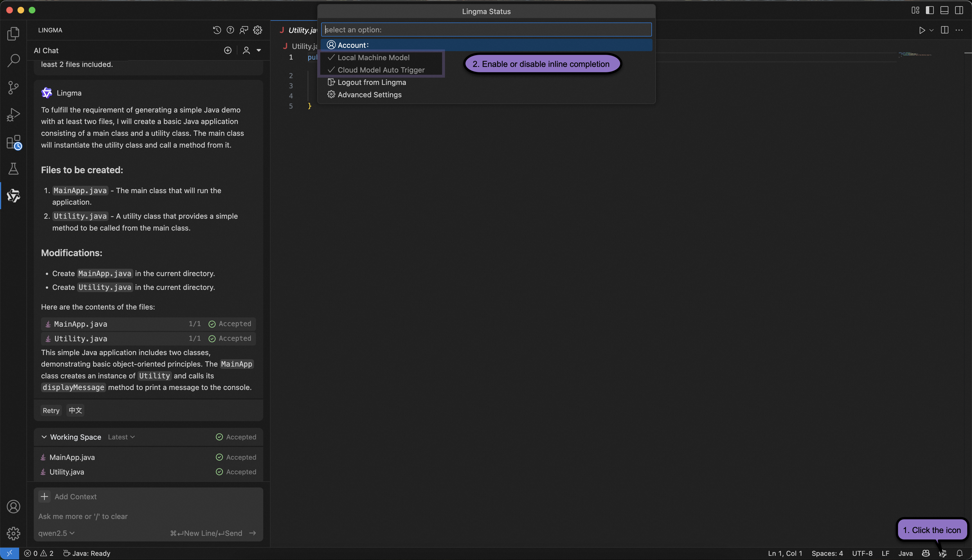972x560 pixels.
Task: Click 'Ln 1, Col 1' status item
Action: 785,554
